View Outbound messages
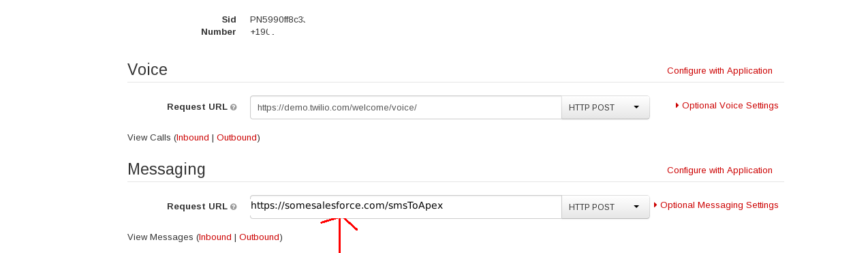Screen dimensions: 868x253 (259, 237)
